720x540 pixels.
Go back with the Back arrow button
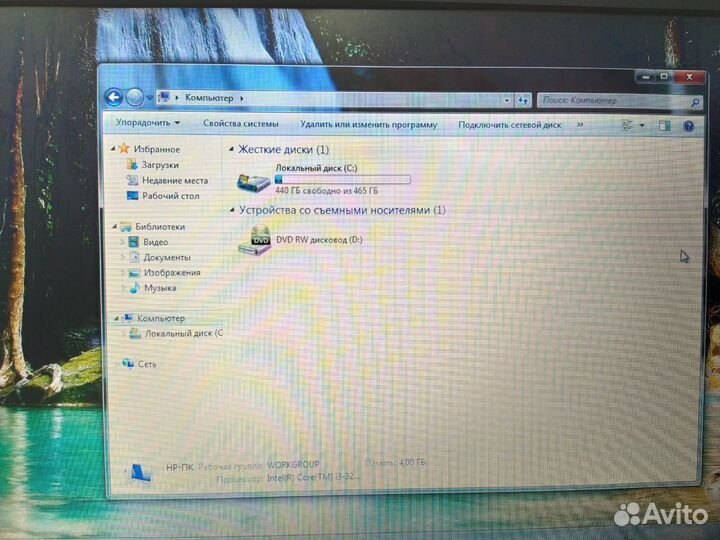point(113,97)
